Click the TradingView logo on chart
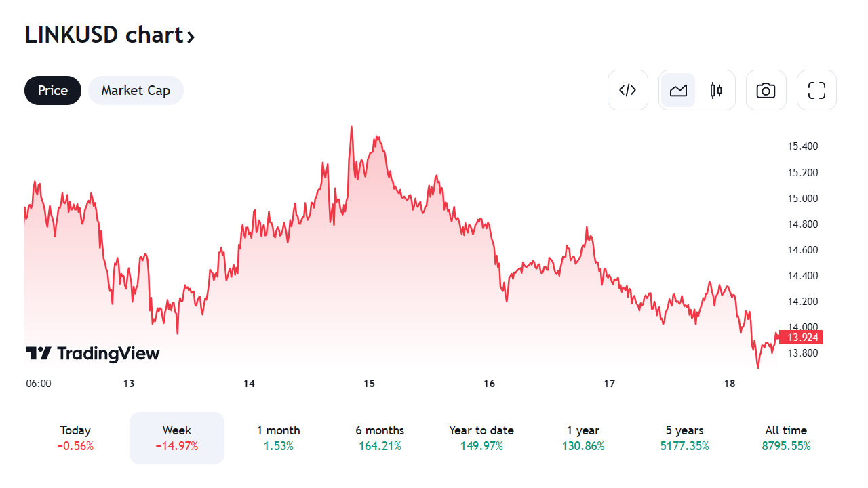 pos(93,353)
